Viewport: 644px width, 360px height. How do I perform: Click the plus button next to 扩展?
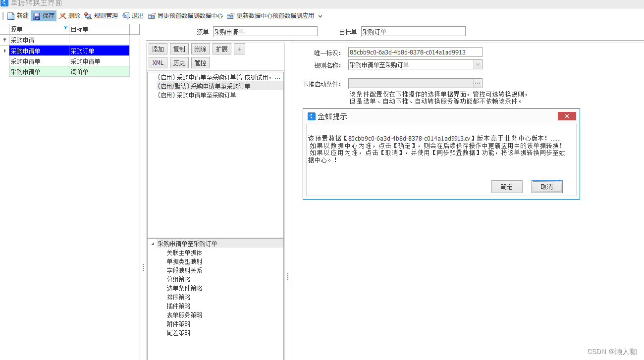pyautogui.click(x=239, y=49)
